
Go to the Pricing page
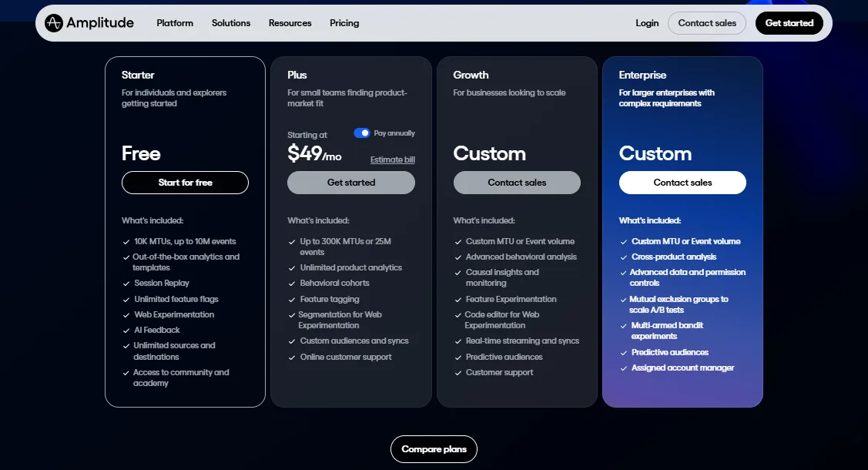[x=344, y=22]
